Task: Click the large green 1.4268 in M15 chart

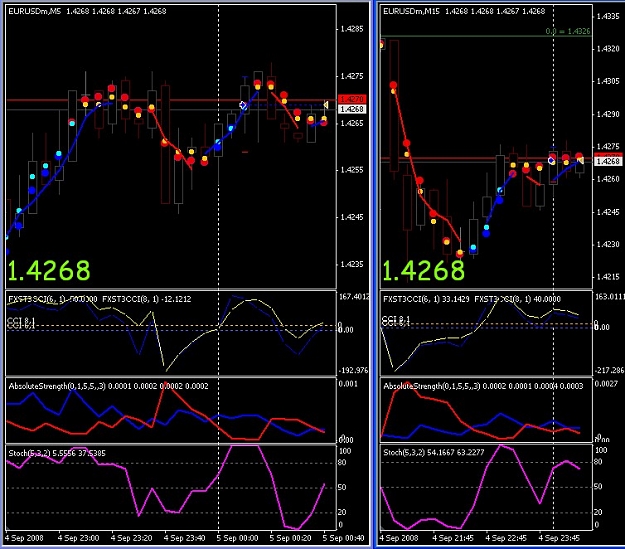Action: (423, 270)
